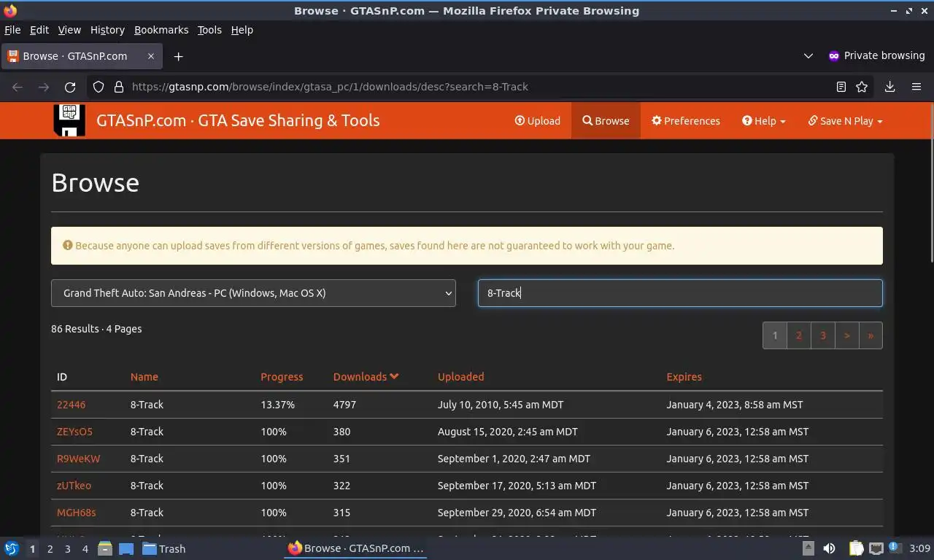Open the Tools menu
The image size is (934, 560).
click(209, 30)
